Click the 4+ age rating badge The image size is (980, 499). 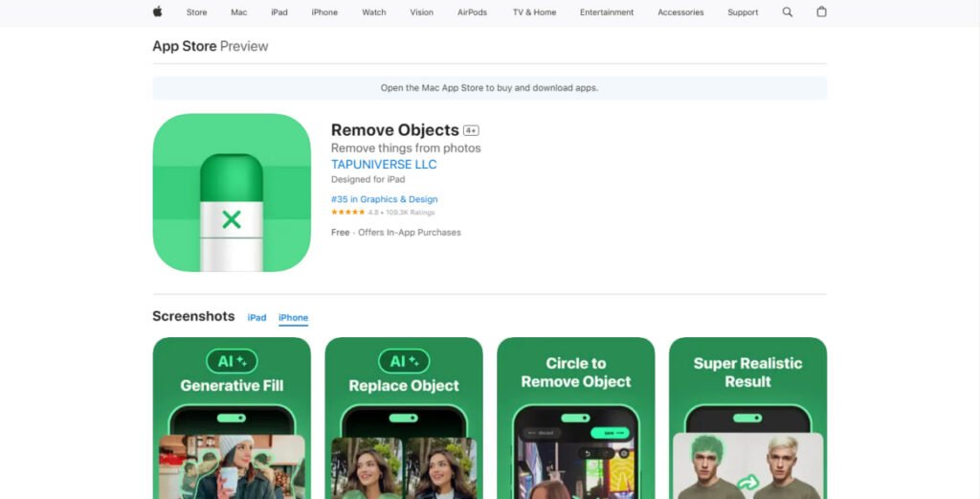pyautogui.click(x=471, y=130)
